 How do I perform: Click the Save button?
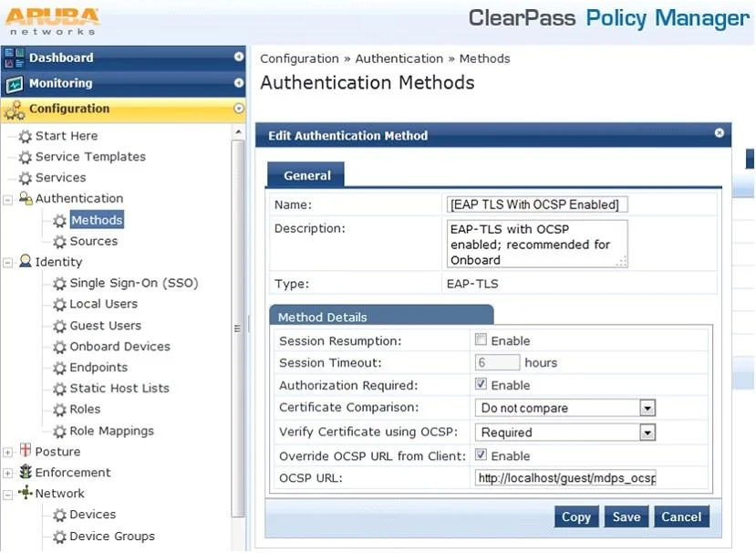pyautogui.click(x=627, y=517)
